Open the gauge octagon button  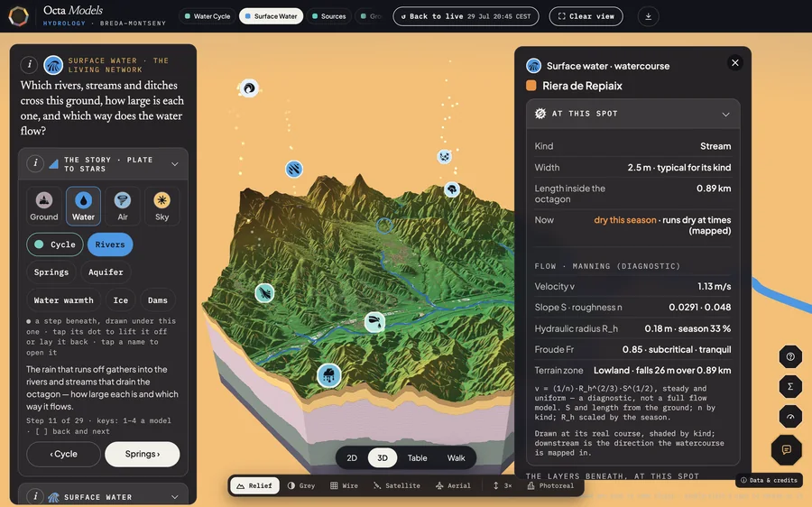coord(790,417)
